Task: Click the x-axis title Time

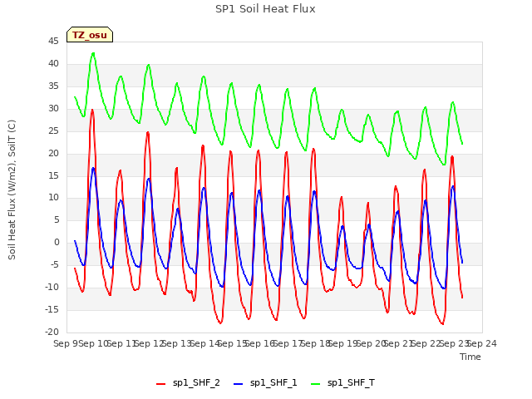Action: (x=470, y=357)
